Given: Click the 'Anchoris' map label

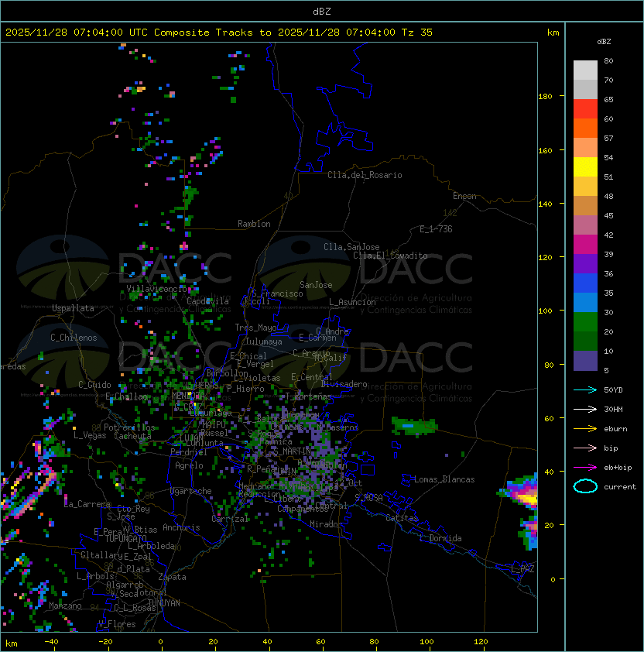Looking at the screenshot, I should coord(181,527).
